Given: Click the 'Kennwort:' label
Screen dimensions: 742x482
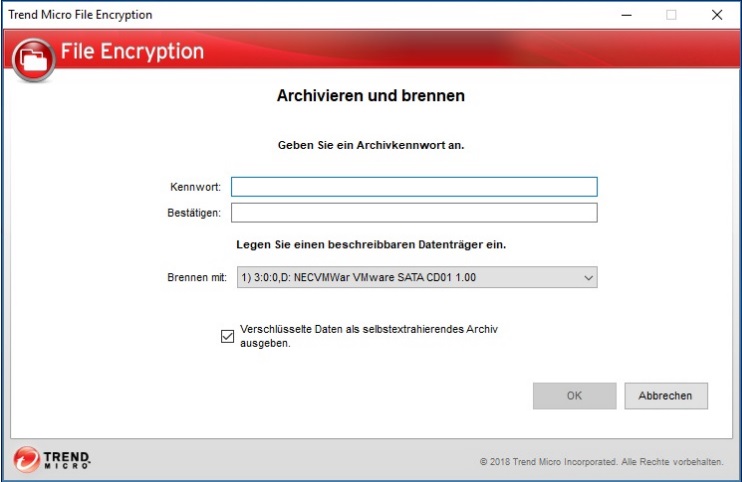Looking at the screenshot, I should 196,187.
